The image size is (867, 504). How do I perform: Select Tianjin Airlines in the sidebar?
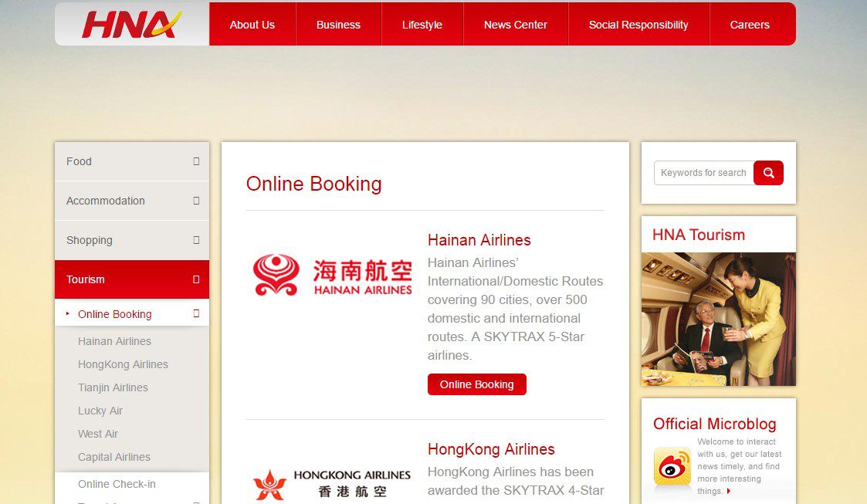pos(113,388)
